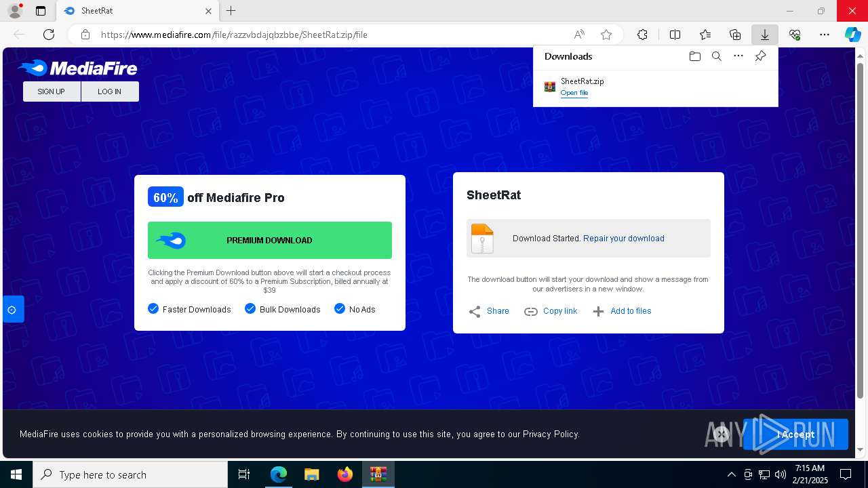Open Browser essentials heart icon
The image size is (868, 488).
tap(795, 35)
